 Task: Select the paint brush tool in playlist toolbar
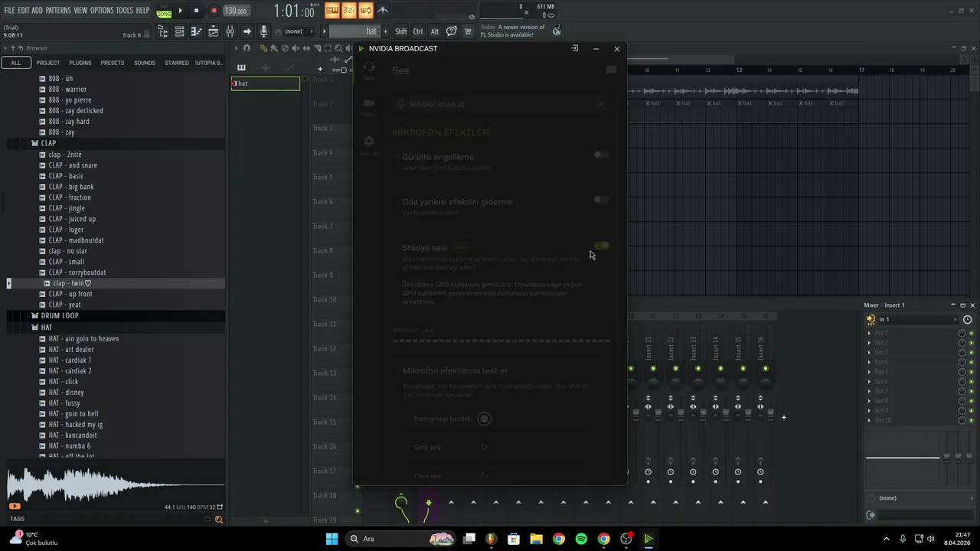click(274, 48)
